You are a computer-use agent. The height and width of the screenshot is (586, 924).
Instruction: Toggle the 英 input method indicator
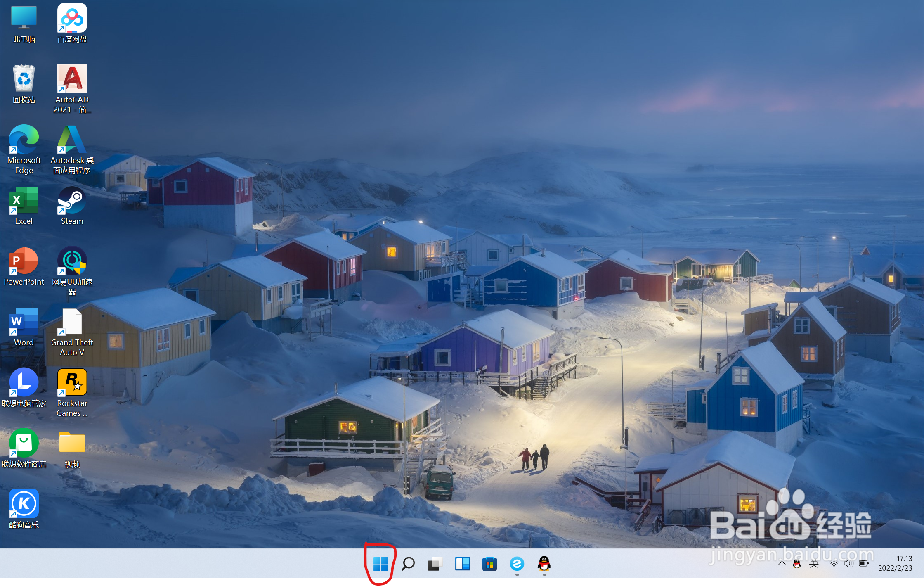click(813, 564)
